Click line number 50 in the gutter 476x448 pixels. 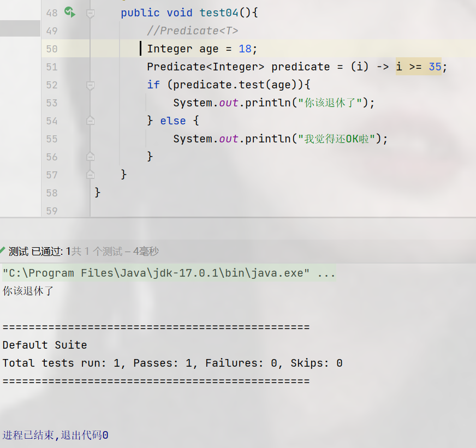(52, 49)
